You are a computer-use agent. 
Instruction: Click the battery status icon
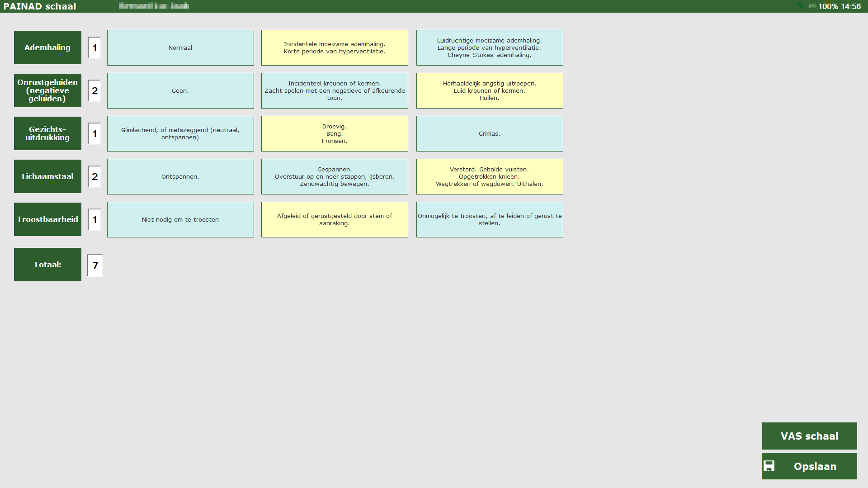click(812, 6)
